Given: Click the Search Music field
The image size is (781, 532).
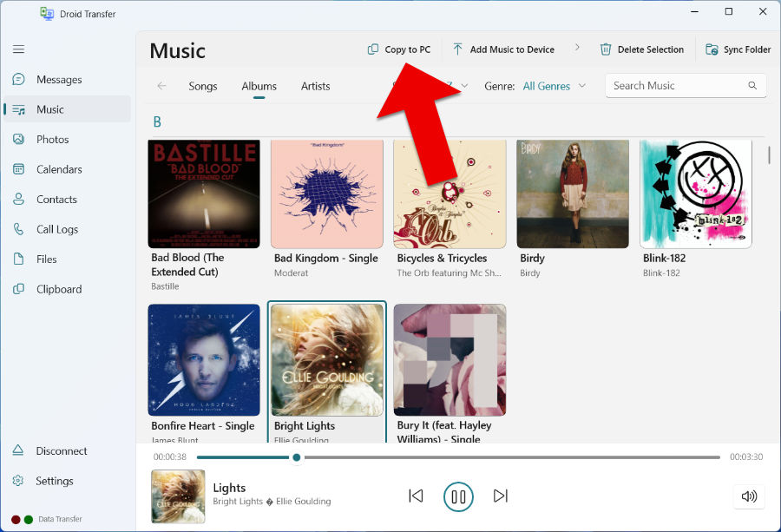Looking at the screenshot, I should tap(686, 86).
